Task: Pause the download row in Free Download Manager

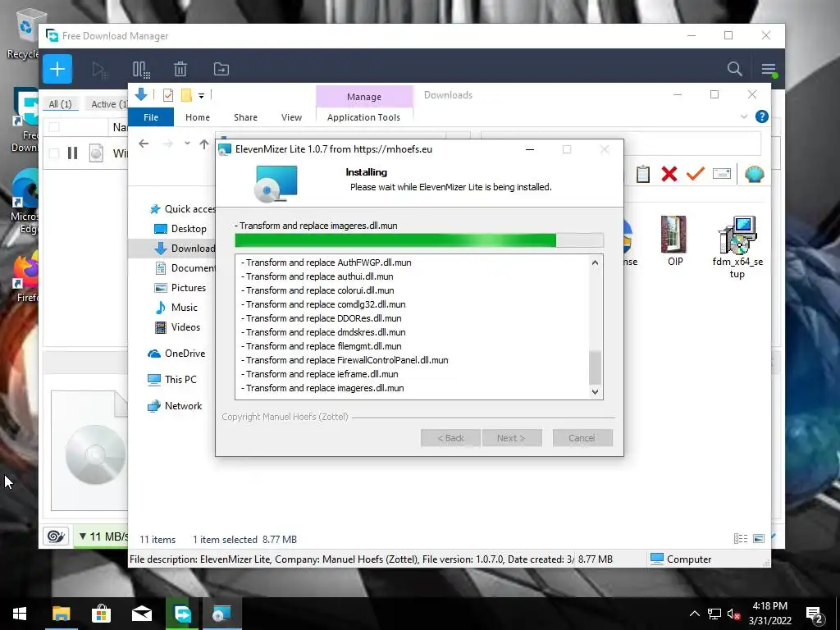Action: (72, 153)
